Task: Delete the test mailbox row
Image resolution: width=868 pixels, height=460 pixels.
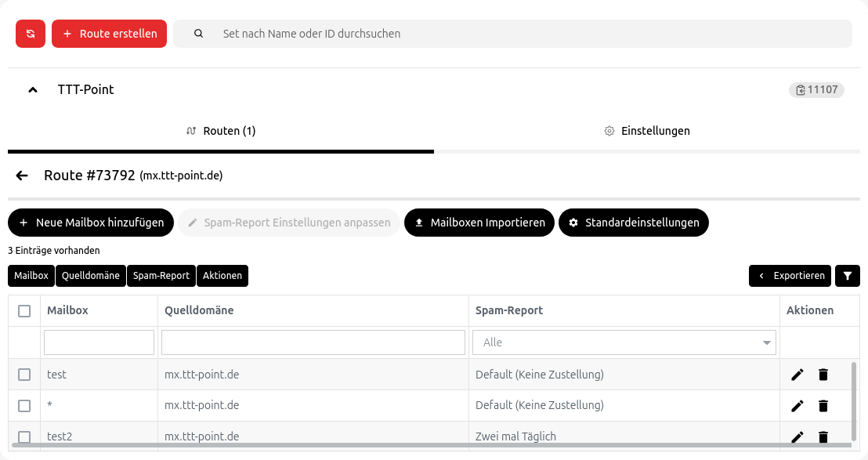Action: pyautogui.click(x=823, y=375)
